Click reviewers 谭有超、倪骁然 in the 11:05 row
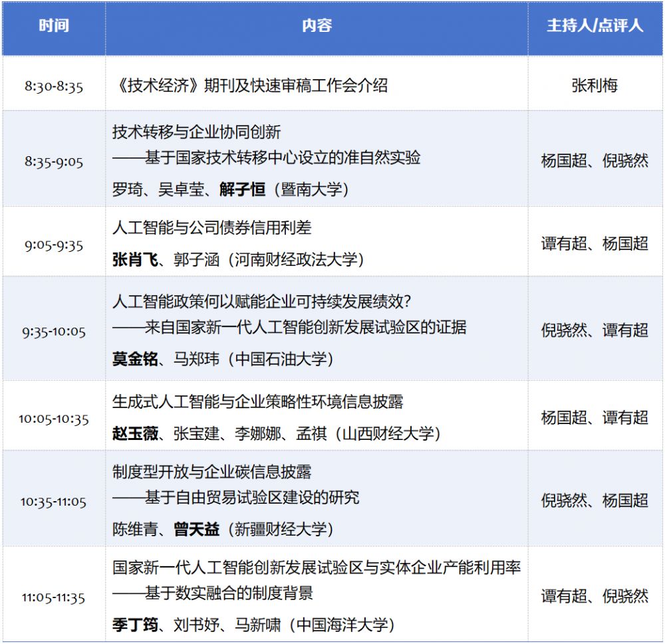The image size is (665, 644). pos(595,597)
